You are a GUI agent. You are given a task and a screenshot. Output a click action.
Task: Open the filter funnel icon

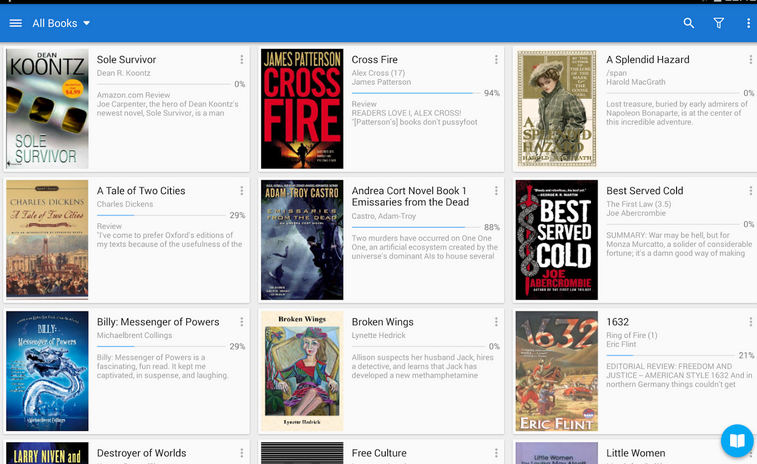(719, 23)
